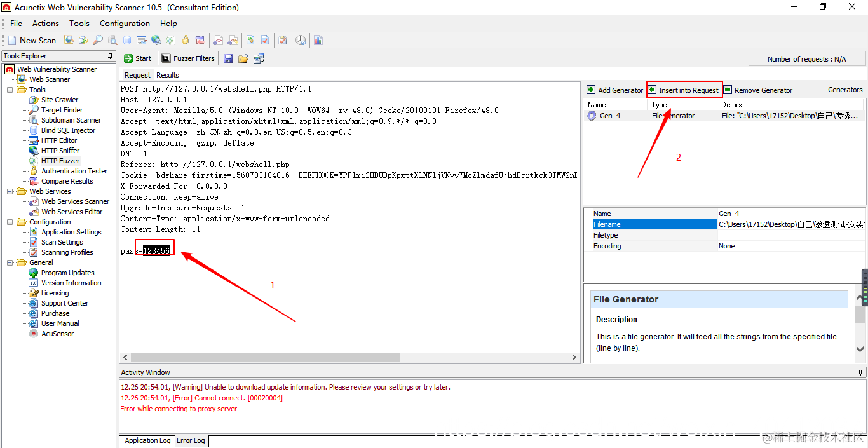Open Web Scanner from the top toolbar

[x=69, y=40]
